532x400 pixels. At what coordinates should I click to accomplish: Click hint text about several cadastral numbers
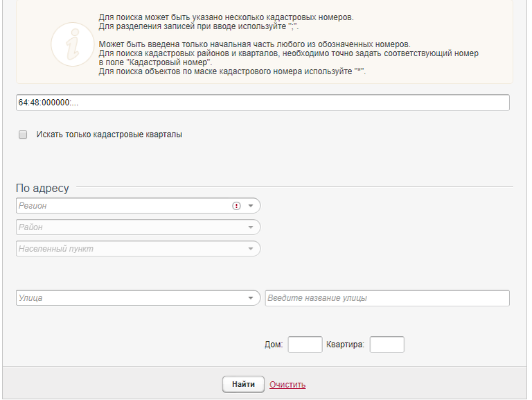(226, 17)
